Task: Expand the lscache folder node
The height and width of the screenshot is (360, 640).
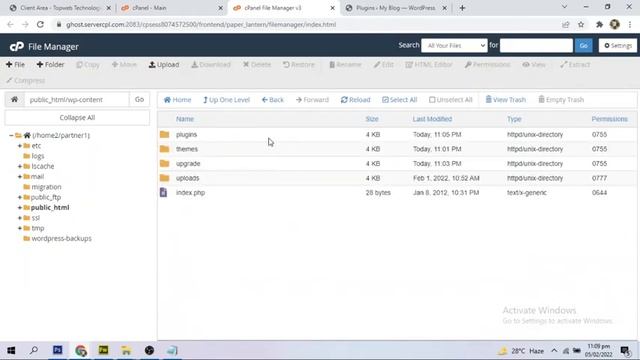Action: coord(20,166)
